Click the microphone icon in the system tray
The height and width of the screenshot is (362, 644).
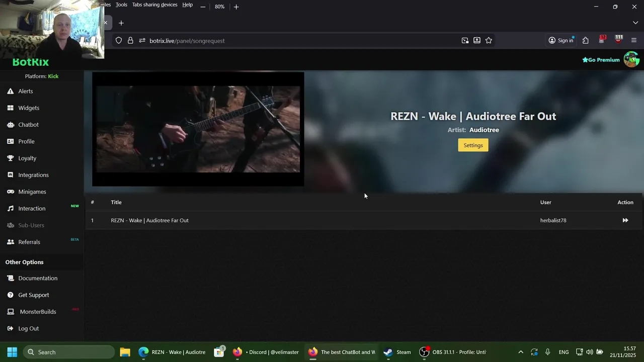tap(547, 352)
